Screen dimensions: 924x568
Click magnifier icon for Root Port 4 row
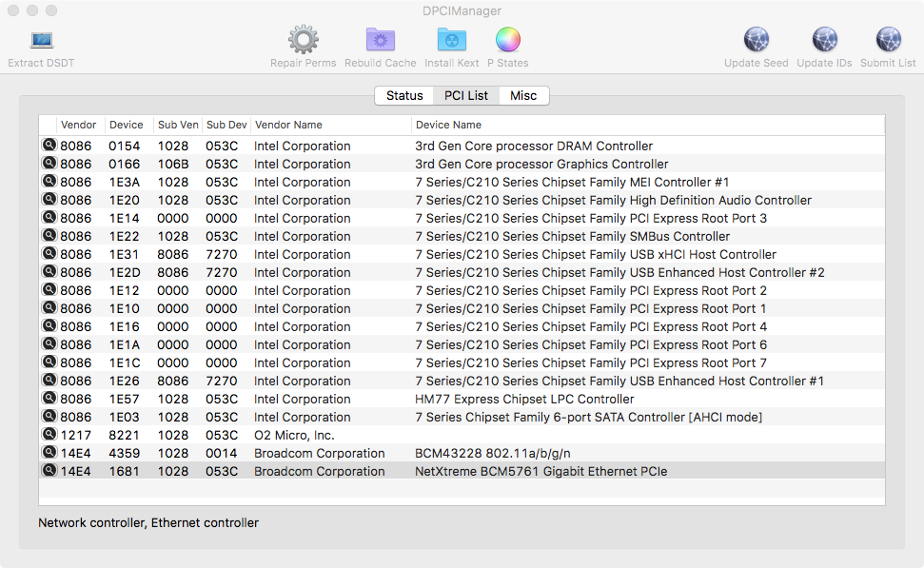[49, 325]
